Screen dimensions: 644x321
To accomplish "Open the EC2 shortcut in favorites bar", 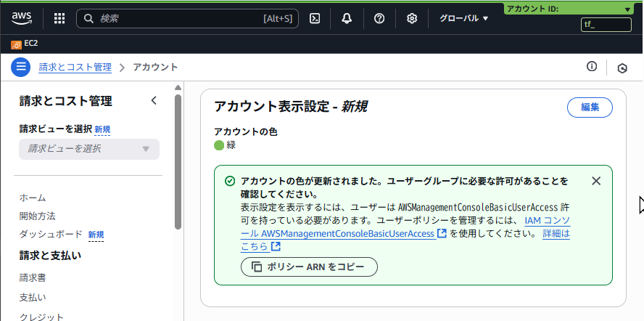I will (25, 44).
